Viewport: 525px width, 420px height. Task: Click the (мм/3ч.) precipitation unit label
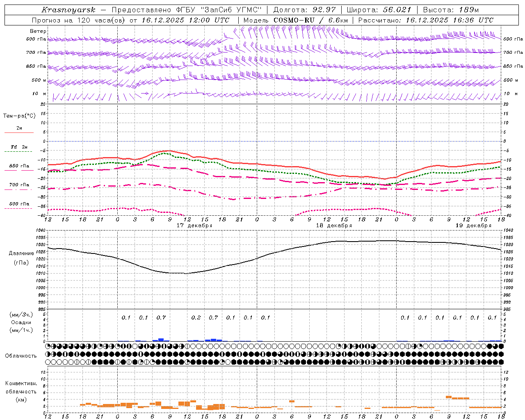[21, 315]
